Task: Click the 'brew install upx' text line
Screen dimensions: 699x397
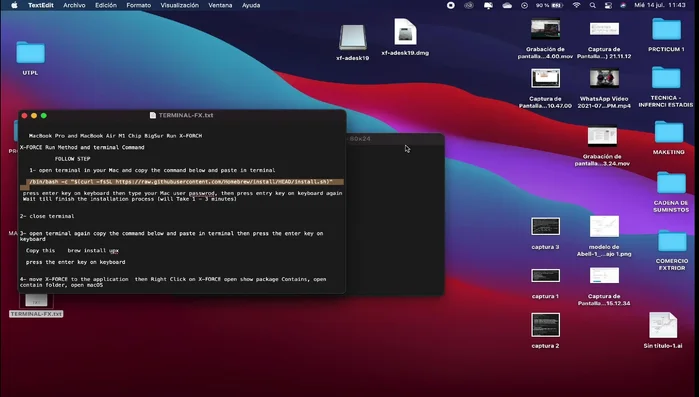Action: [93, 250]
